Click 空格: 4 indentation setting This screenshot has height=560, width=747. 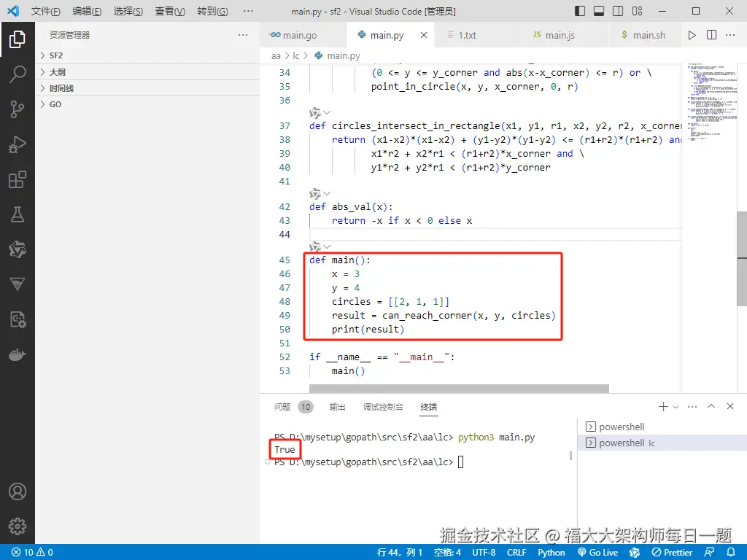pos(447,552)
